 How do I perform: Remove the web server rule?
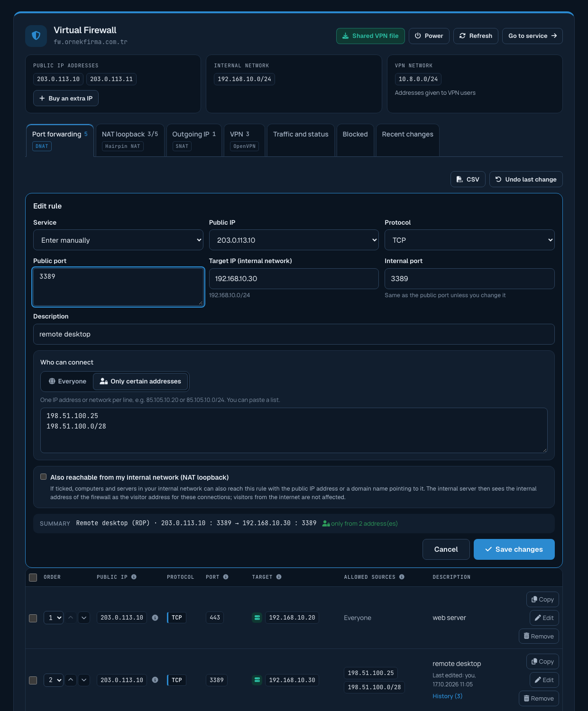pyautogui.click(x=539, y=636)
